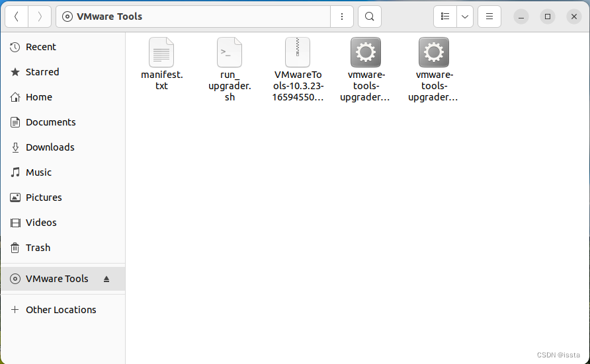This screenshot has height=364, width=590.
Task: Maximize the file manager window
Action: 548,17
